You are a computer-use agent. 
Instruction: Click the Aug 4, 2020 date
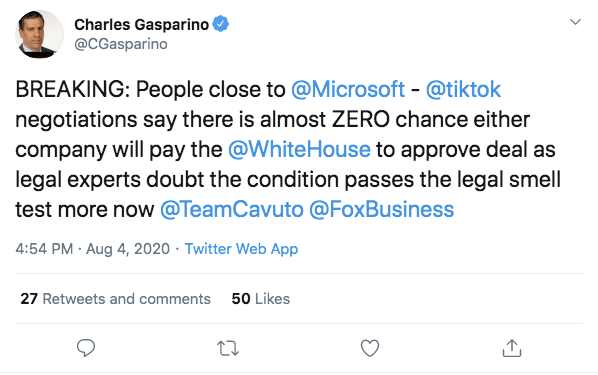(x=128, y=249)
